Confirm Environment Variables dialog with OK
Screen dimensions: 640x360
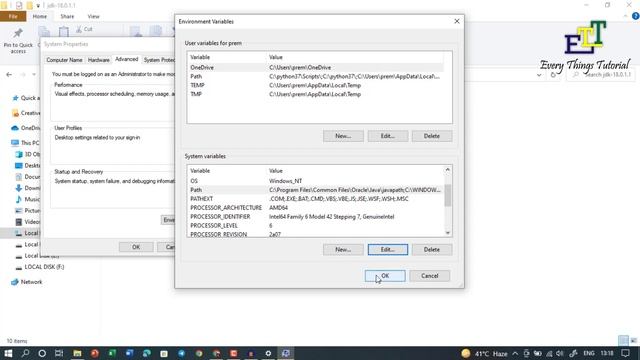click(x=385, y=276)
